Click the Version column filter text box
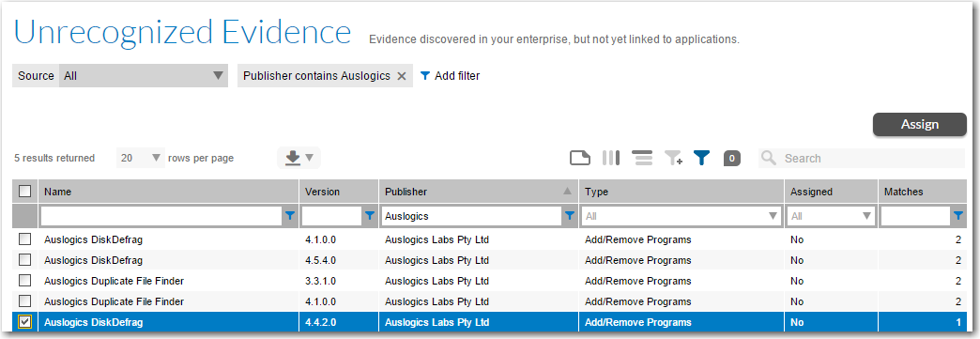Viewport: 980px width, 339px height. 332,216
